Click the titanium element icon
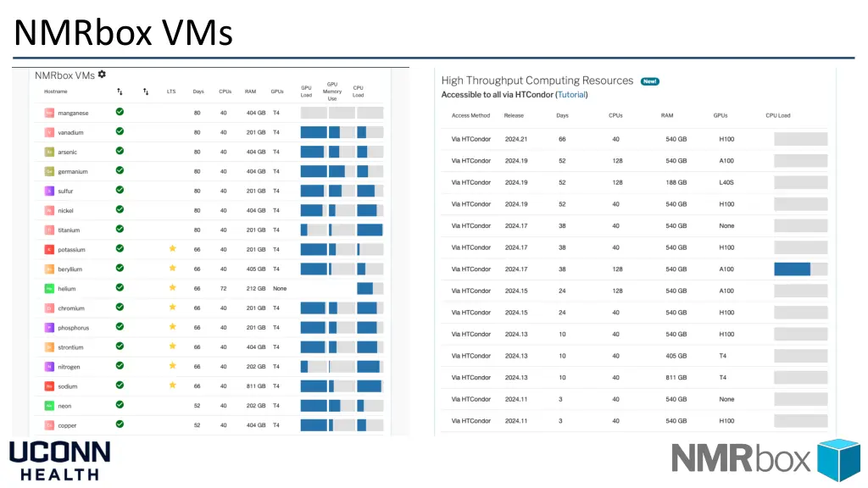The image size is (868, 488). click(x=49, y=230)
